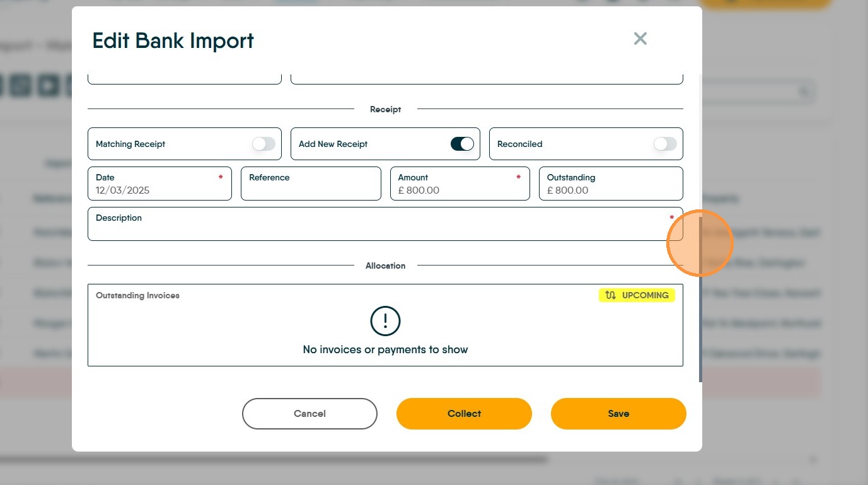Click the Outstanding amount field

click(x=610, y=184)
